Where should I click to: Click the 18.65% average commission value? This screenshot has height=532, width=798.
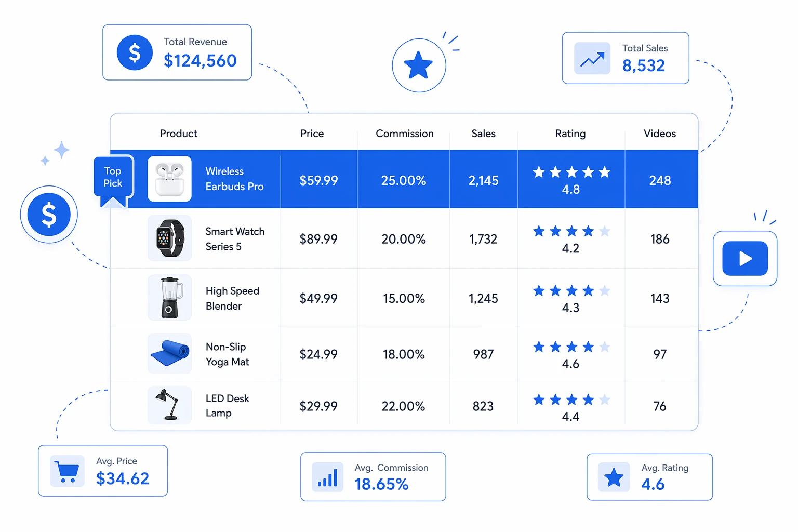coord(381,484)
